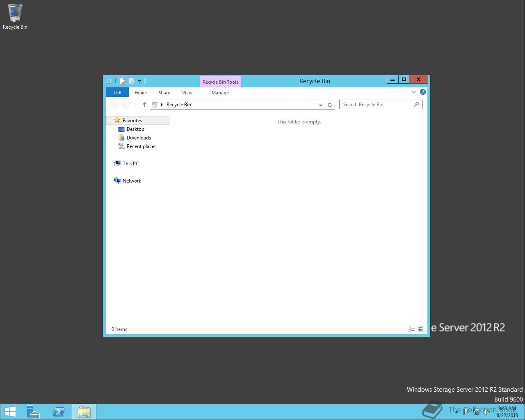Click Recycle Bin in the address path
The image size is (525, 420).
[179, 105]
